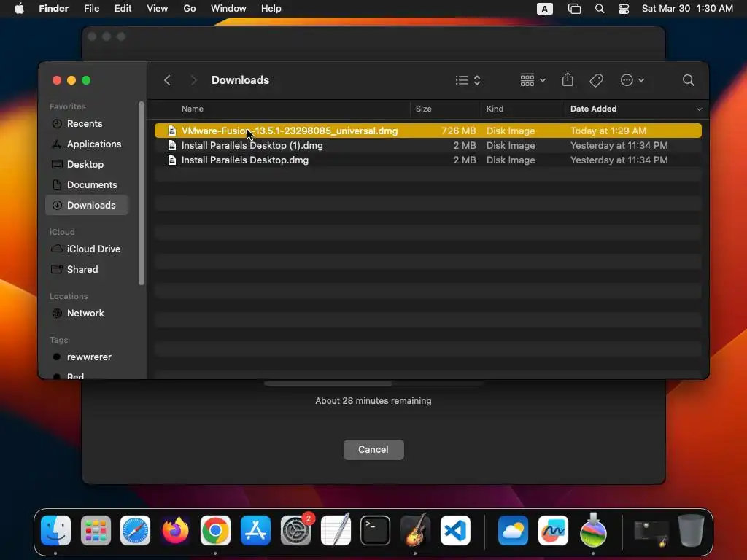Open Control Center in menu bar
This screenshot has width=747, height=560.
tap(623, 9)
